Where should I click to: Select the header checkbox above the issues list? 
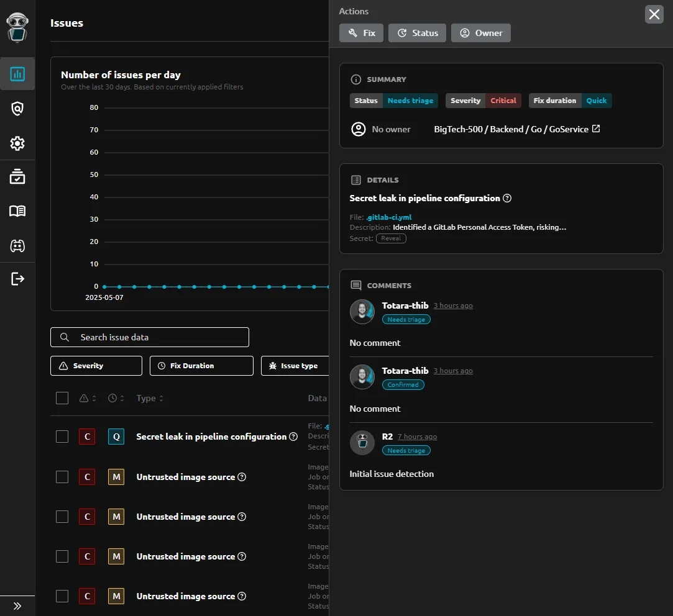[62, 398]
